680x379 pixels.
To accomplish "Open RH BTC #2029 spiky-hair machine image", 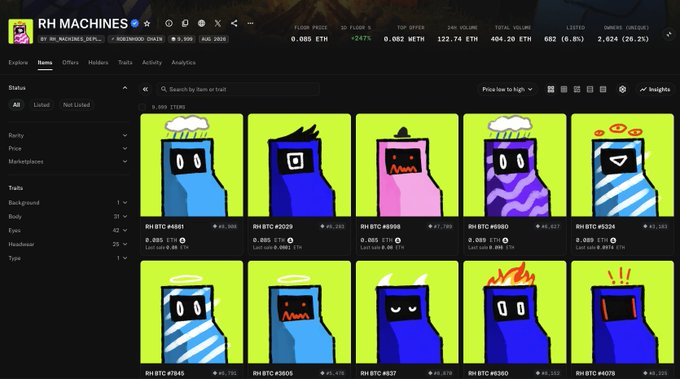I will coord(299,165).
